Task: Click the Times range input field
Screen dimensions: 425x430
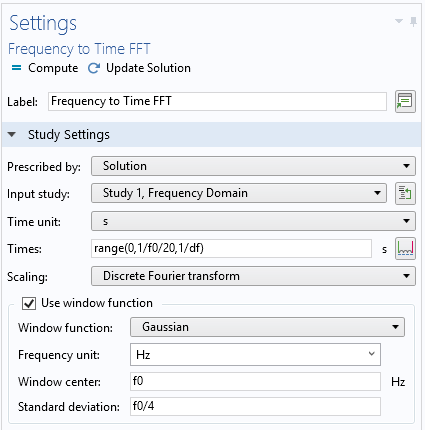Action: pos(231,248)
